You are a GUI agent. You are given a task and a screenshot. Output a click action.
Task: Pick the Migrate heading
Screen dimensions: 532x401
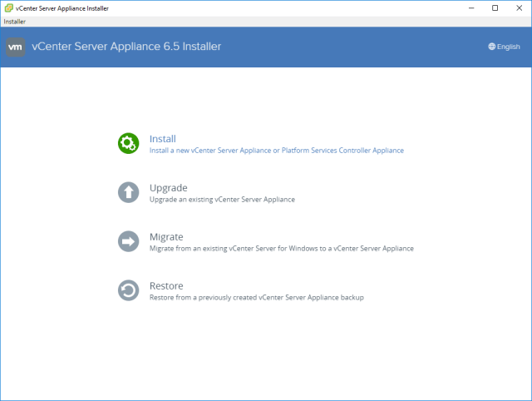tap(166, 237)
